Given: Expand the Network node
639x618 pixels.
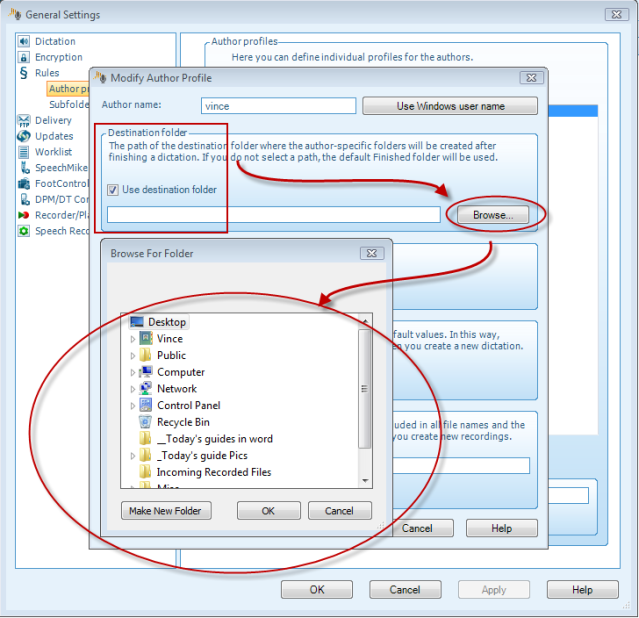Looking at the screenshot, I should (132, 389).
